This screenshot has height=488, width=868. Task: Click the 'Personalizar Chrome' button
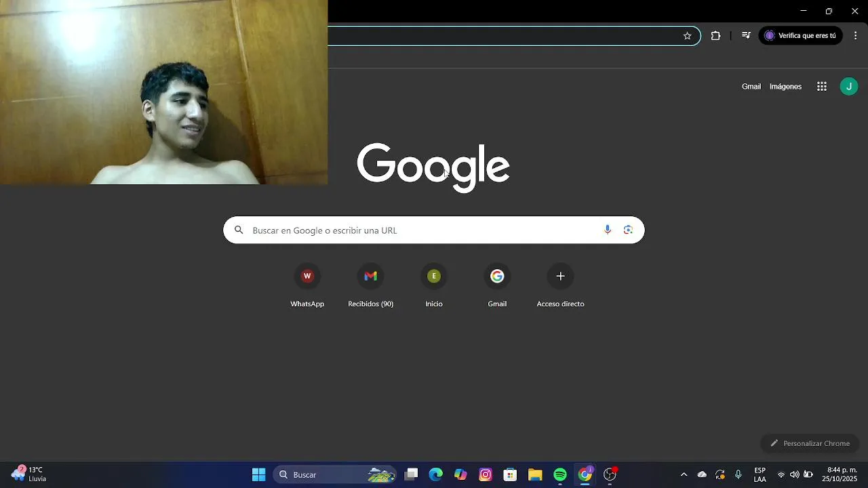[810, 443]
